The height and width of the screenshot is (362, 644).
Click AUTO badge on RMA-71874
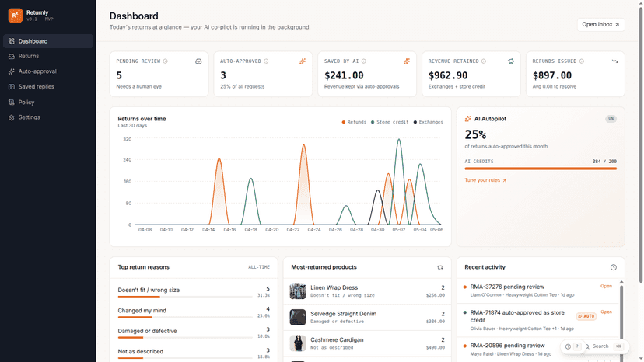tap(586, 316)
